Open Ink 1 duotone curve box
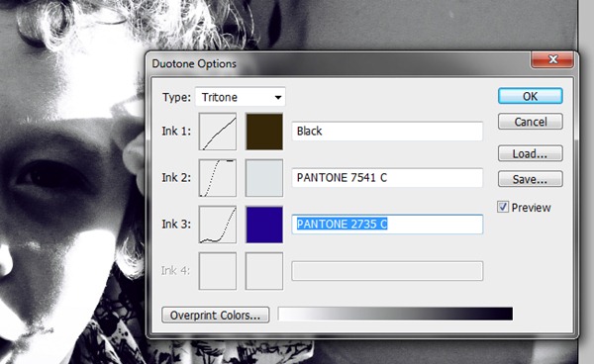The width and height of the screenshot is (594, 364). 218,132
